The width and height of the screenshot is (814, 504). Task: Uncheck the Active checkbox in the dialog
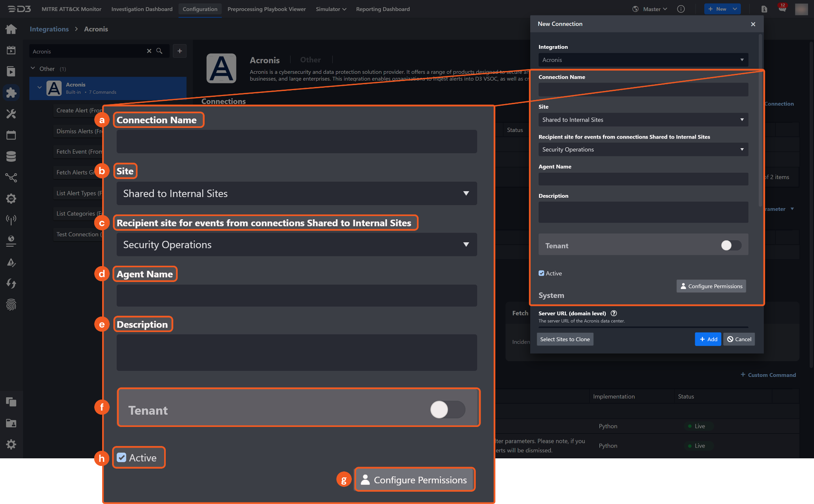click(x=541, y=273)
